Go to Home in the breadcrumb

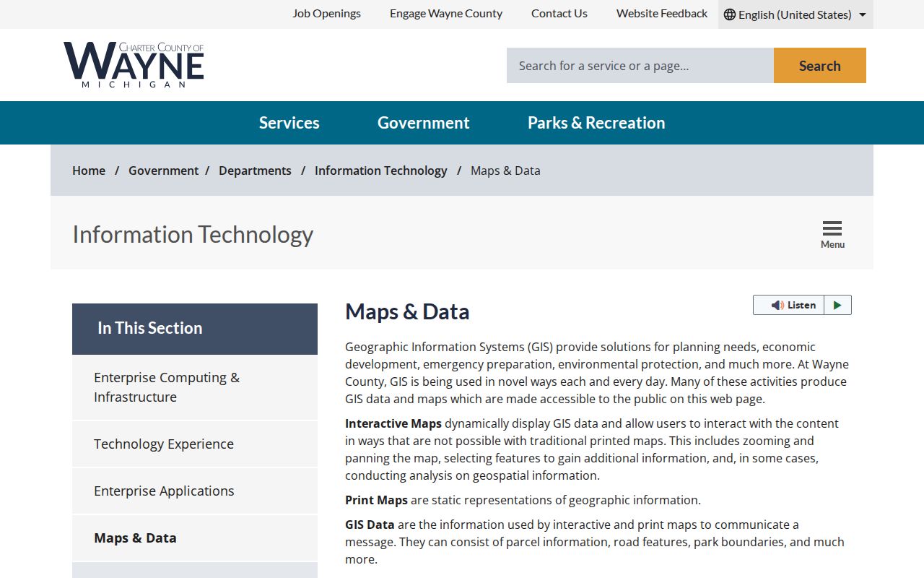pyautogui.click(x=89, y=171)
